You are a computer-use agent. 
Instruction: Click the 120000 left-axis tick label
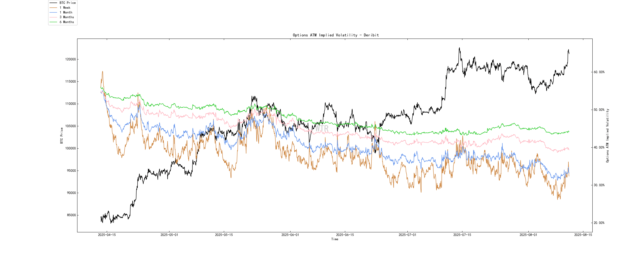pyautogui.click(x=71, y=59)
